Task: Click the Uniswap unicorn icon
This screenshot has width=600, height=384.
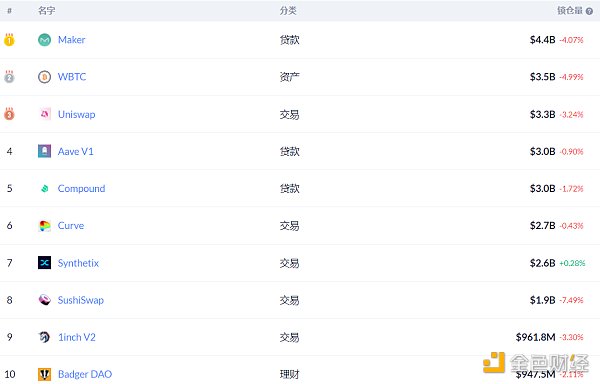Action: tap(45, 114)
